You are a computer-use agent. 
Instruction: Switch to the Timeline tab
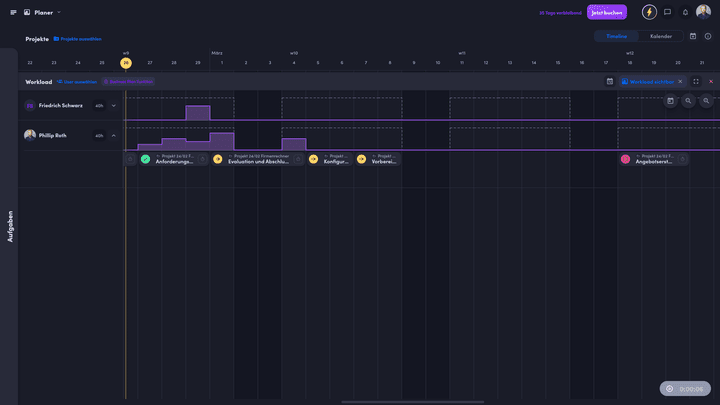[x=616, y=36]
